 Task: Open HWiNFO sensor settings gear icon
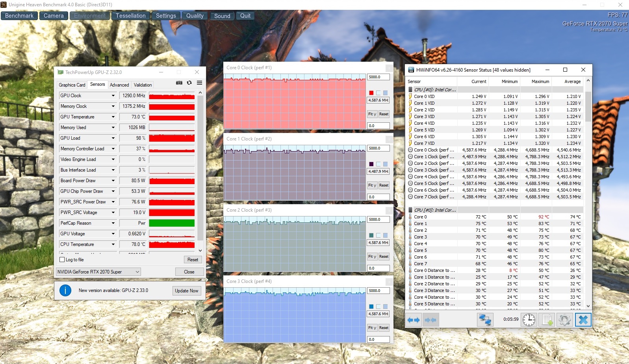point(564,320)
